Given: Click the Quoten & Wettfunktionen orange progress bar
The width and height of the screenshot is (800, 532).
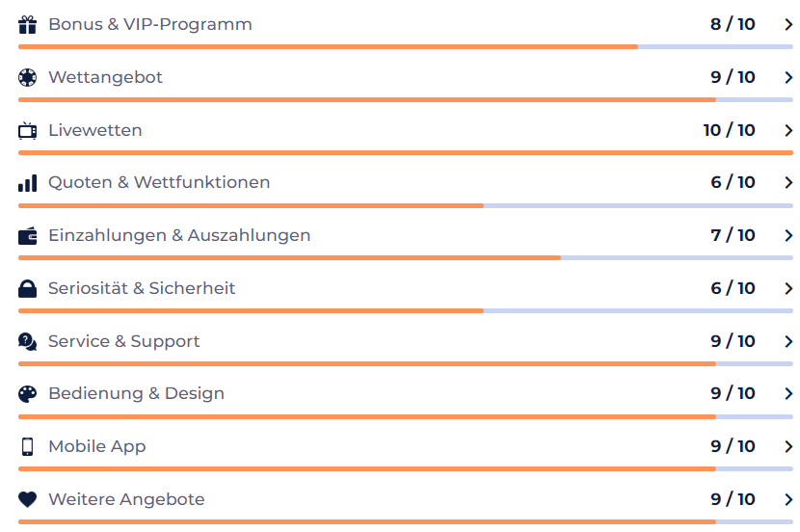Looking at the screenshot, I should [x=251, y=206].
